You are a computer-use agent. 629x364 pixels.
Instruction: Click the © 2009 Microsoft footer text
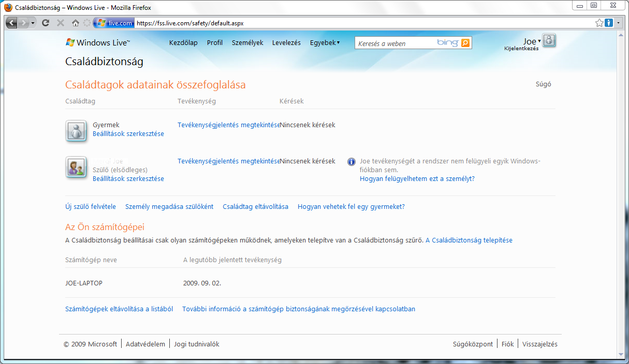[x=91, y=344]
